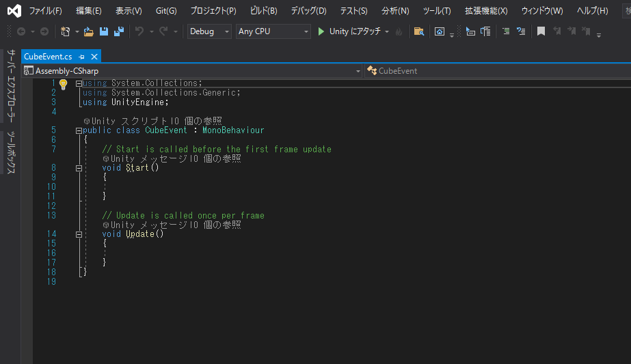
Task: Click the New Project icon
Action: click(x=65, y=31)
